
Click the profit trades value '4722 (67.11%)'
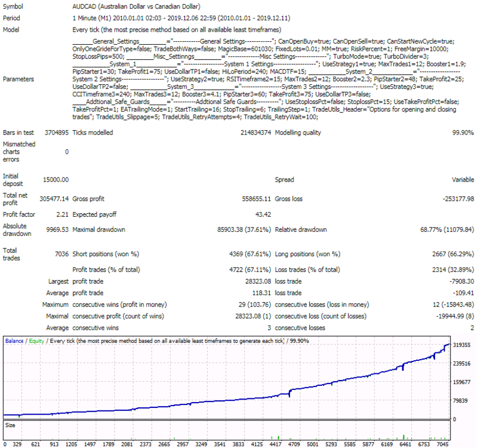250,269
